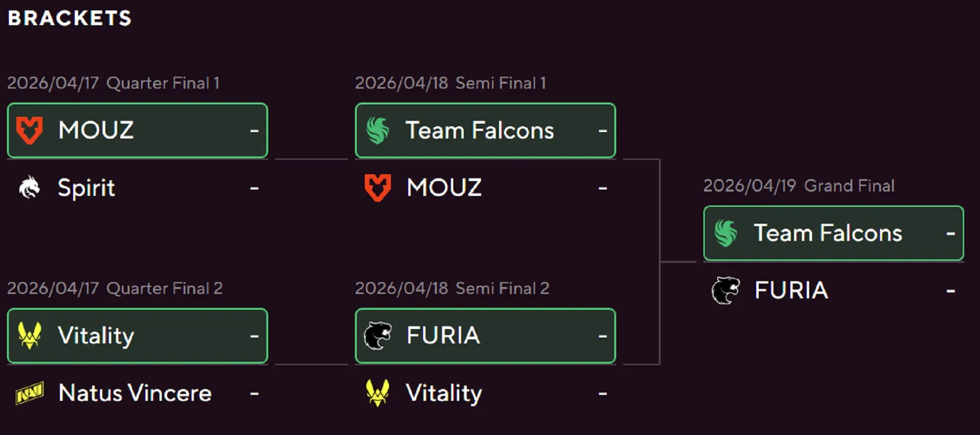Click the BRACKETS heading
The width and height of the screenshot is (980, 435).
coord(70,19)
